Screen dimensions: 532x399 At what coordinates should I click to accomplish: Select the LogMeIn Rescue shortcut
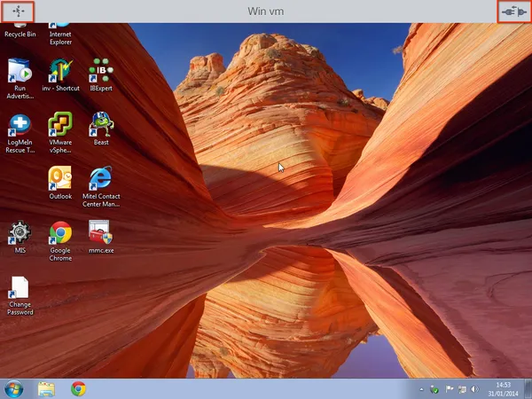point(20,133)
